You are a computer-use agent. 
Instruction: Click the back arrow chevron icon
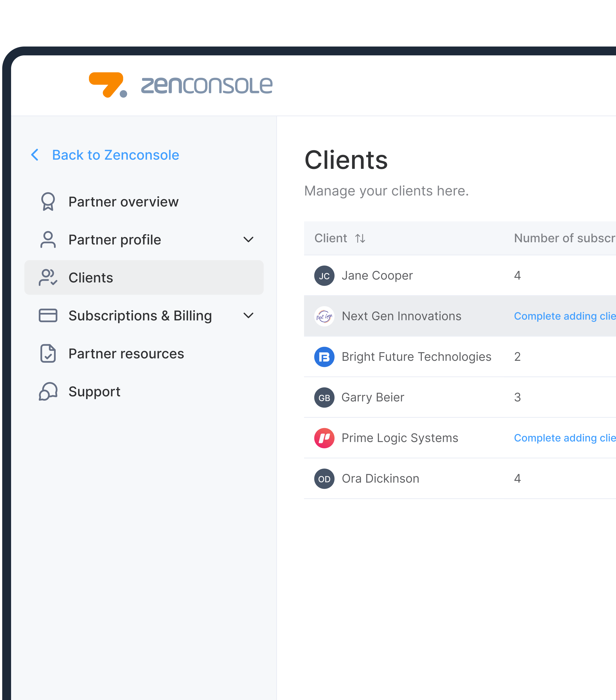(x=35, y=155)
